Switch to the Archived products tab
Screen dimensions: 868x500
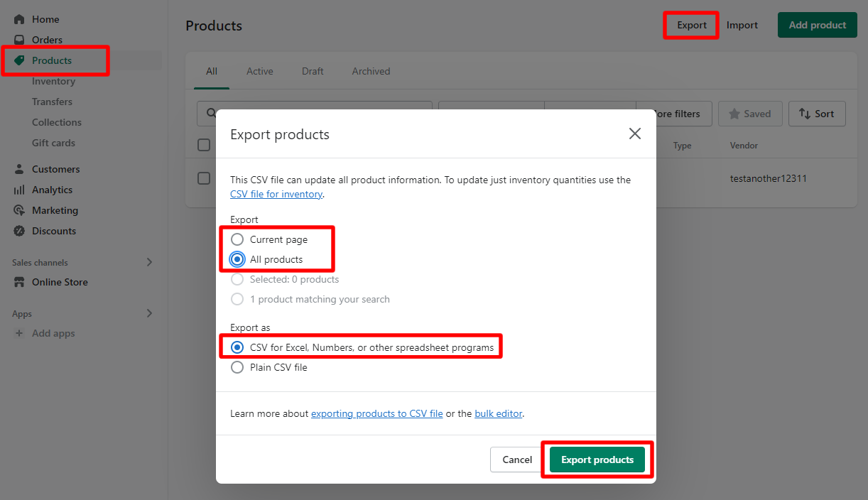pyautogui.click(x=371, y=71)
